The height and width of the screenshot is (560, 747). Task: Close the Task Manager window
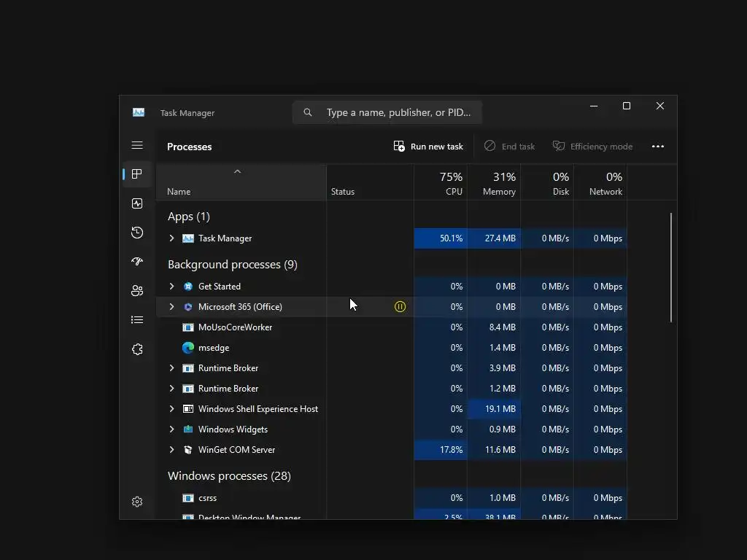pyautogui.click(x=659, y=106)
